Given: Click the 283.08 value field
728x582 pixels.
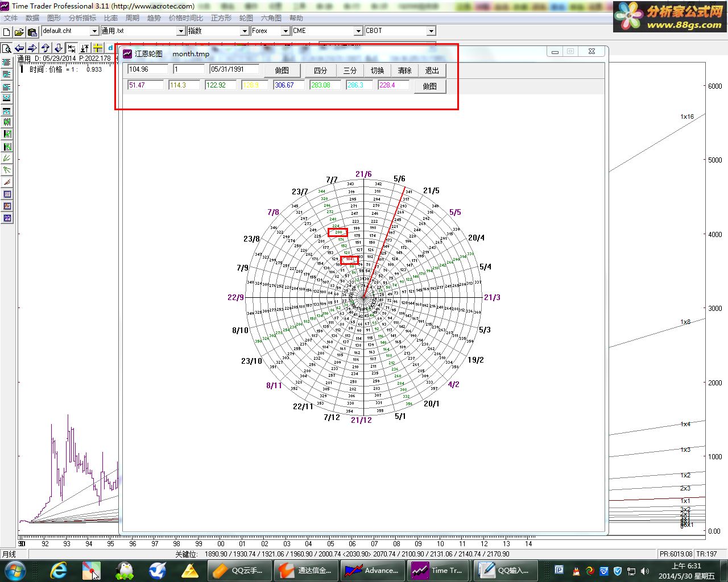Looking at the screenshot, I should 325,85.
